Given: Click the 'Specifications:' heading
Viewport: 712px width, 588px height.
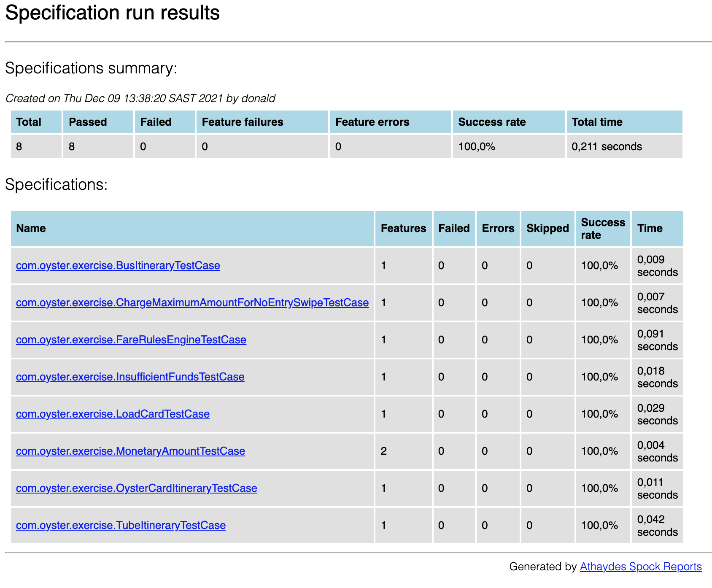Looking at the screenshot, I should coord(57,185).
